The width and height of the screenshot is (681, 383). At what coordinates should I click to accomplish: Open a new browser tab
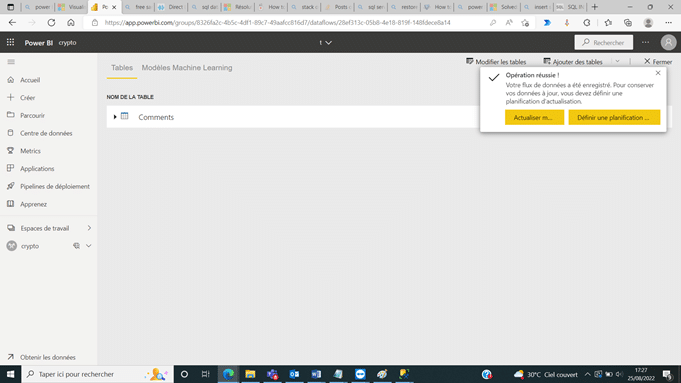tap(595, 7)
